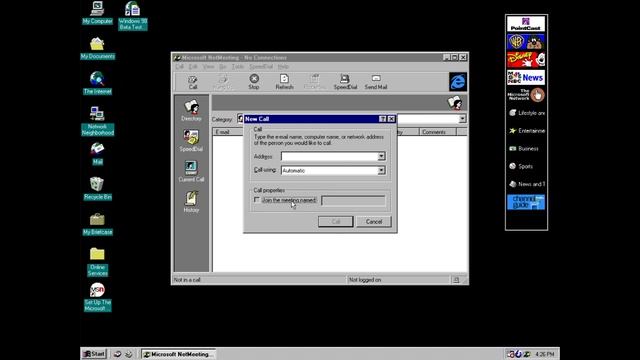Open the Edit menu

coord(193,67)
